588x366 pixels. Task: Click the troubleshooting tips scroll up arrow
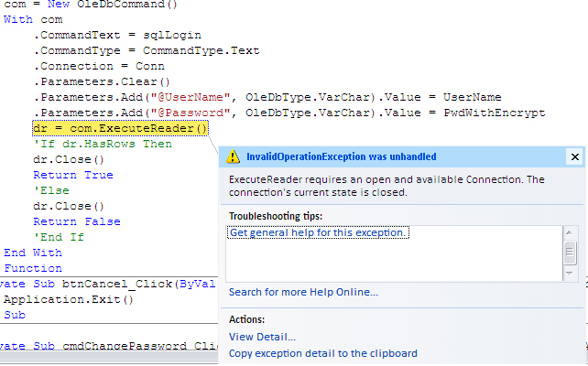tap(570, 232)
